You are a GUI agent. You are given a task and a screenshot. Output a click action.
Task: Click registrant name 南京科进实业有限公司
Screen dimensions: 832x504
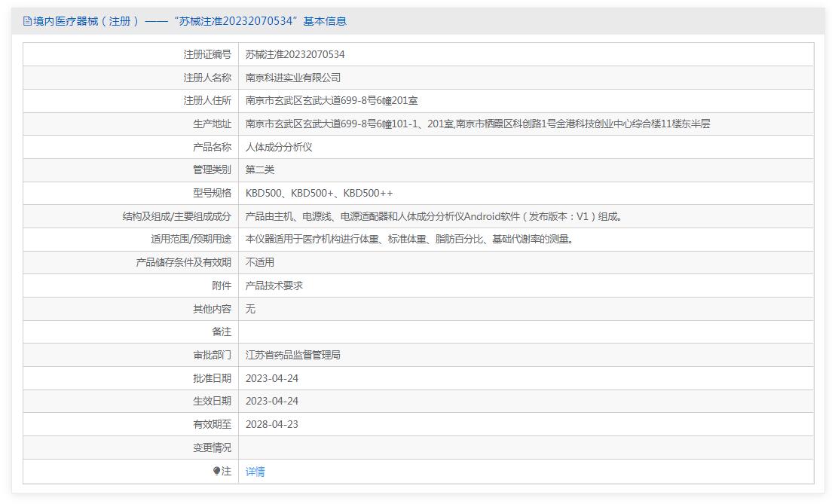click(292, 78)
